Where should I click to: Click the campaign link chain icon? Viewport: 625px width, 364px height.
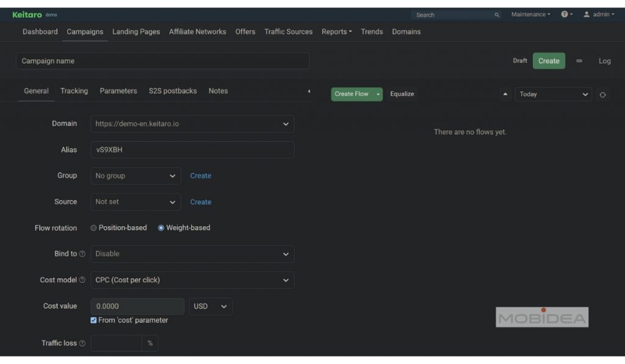point(579,61)
